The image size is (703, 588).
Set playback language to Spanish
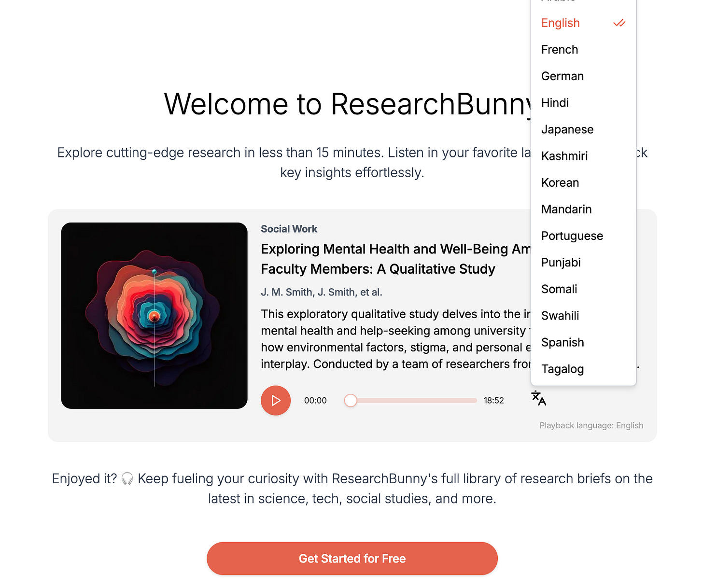(583, 342)
